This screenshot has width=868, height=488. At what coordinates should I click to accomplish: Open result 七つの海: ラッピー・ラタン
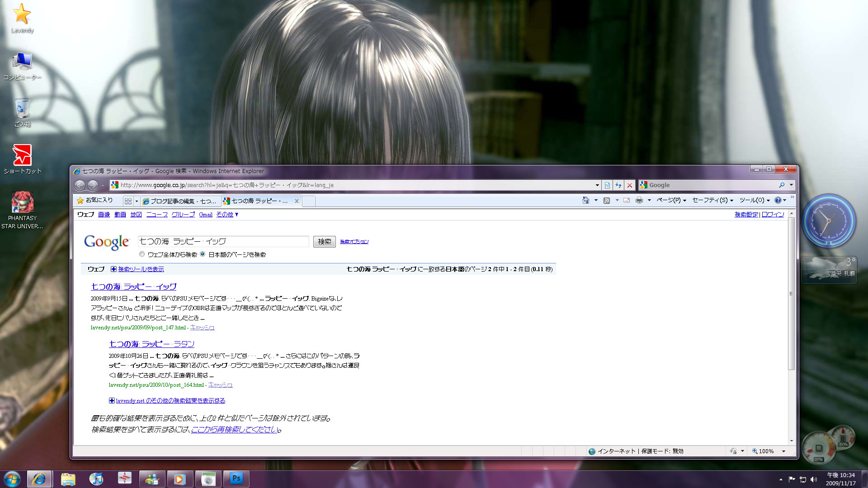151,344
